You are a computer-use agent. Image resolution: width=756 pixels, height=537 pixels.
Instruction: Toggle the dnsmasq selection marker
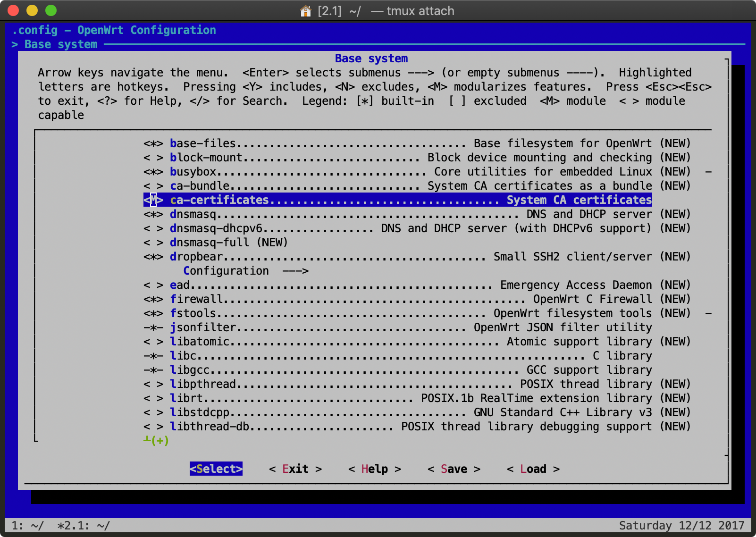click(x=153, y=214)
